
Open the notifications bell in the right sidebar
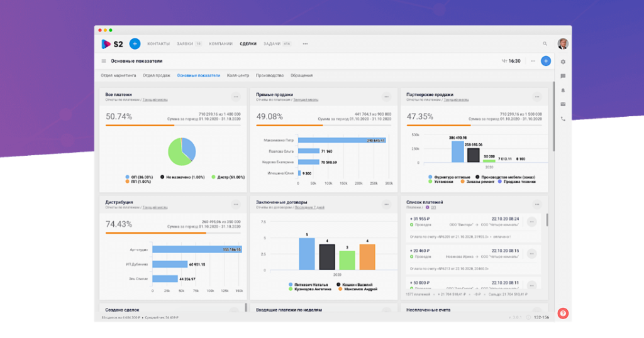[x=563, y=90]
